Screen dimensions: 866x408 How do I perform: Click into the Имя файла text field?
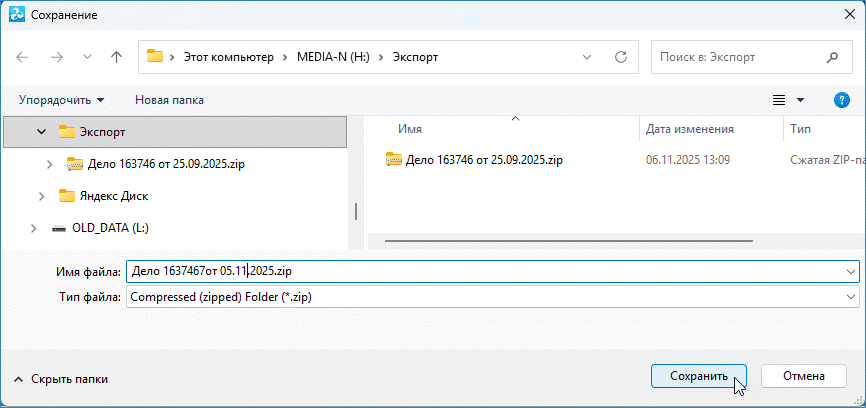(x=480, y=271)
